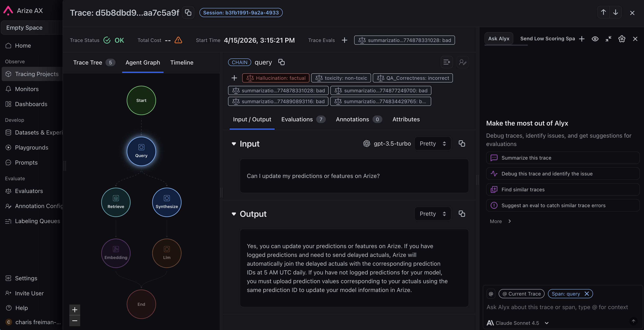Image resolution: width=644 pixels, height=330 pixels.
Task: Click the add to dataset list icon
Action: 446,62
